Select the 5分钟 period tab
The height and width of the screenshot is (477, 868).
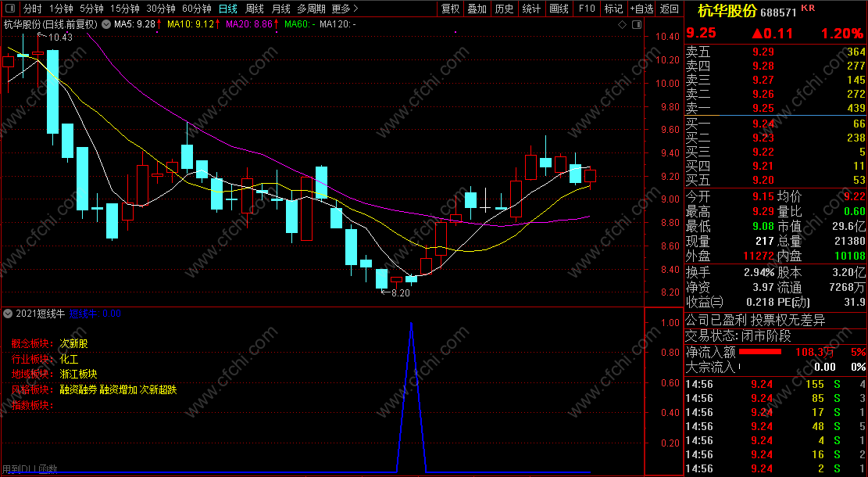(x=91, y=9)
